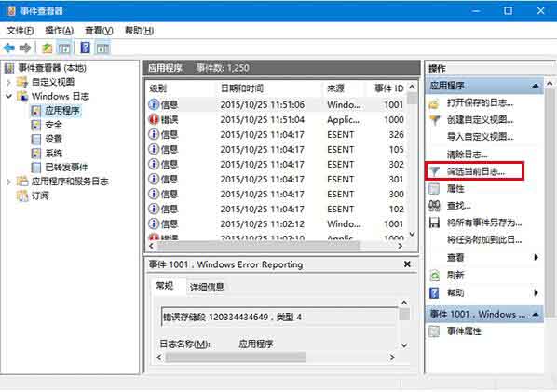Open the 操作(A) menu
Viewport: 557px width, 392px height.
[59, 31]
